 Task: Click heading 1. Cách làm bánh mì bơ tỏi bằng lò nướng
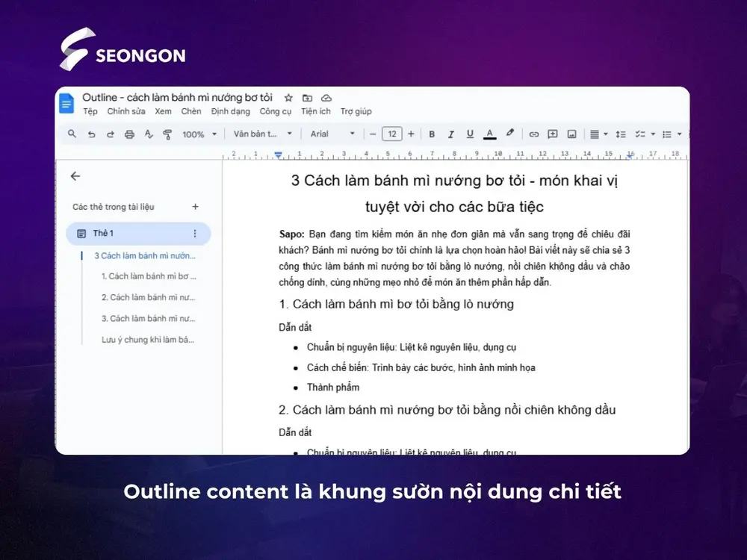pos(397,305)
